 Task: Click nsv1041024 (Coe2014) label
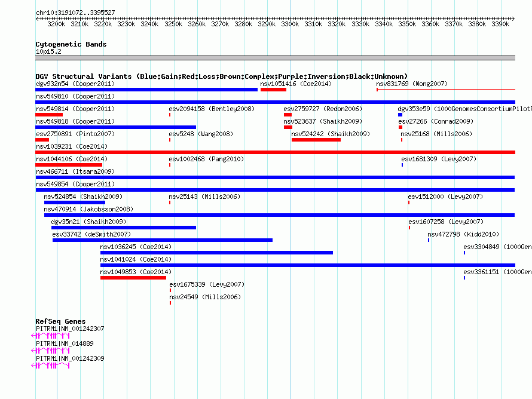pos(136,259)
